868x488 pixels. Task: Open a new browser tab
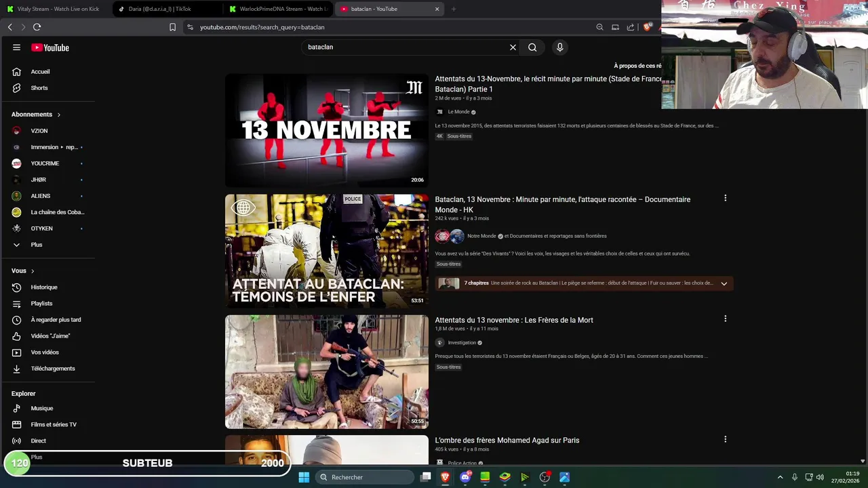454,9
